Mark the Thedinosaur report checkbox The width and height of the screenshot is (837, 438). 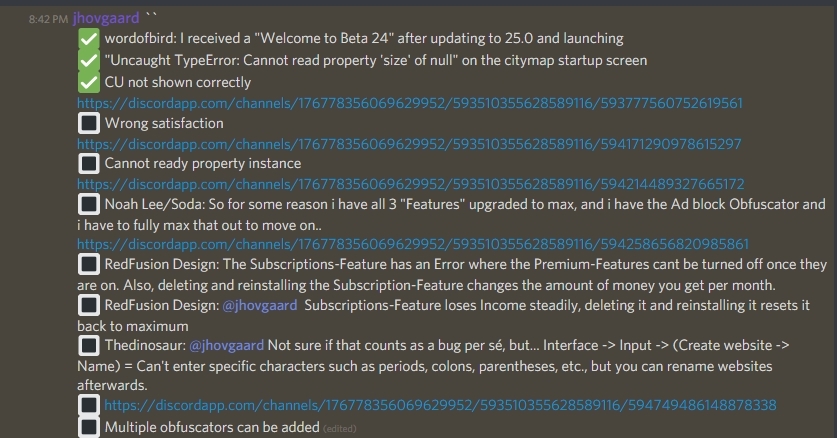[89, 346]
